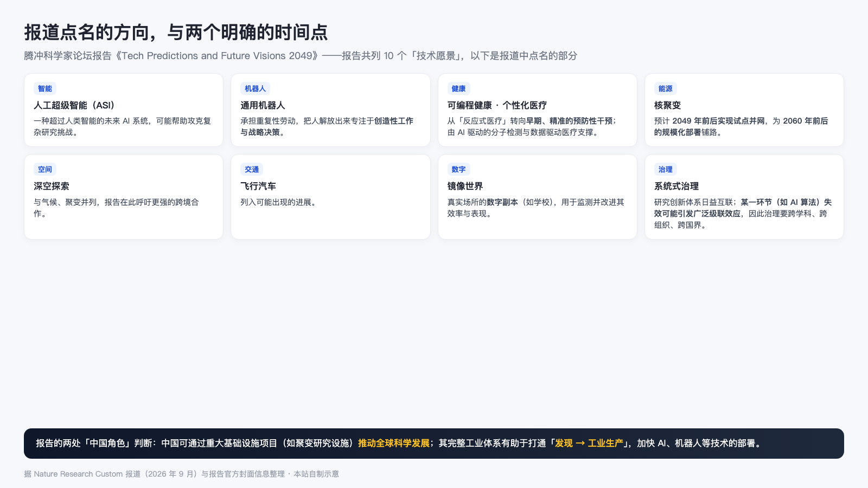Click the description starting "预计 2049 年前后实现试点并网"
This screenshot has height=488, width=868.
tap(741, 126)
